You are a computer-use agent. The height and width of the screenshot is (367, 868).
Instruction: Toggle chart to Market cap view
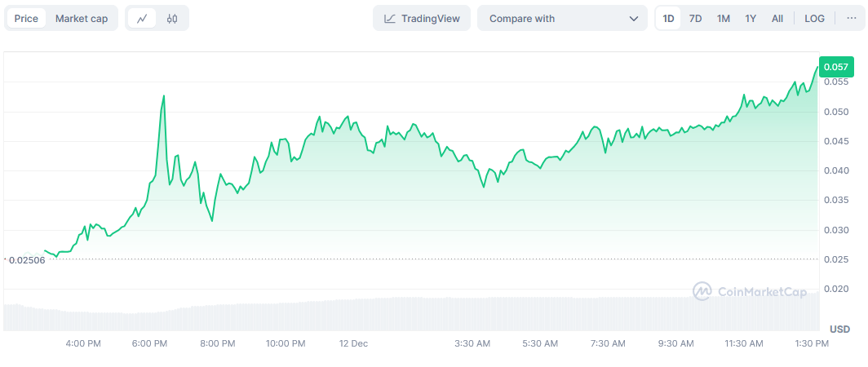click(82, 18)
